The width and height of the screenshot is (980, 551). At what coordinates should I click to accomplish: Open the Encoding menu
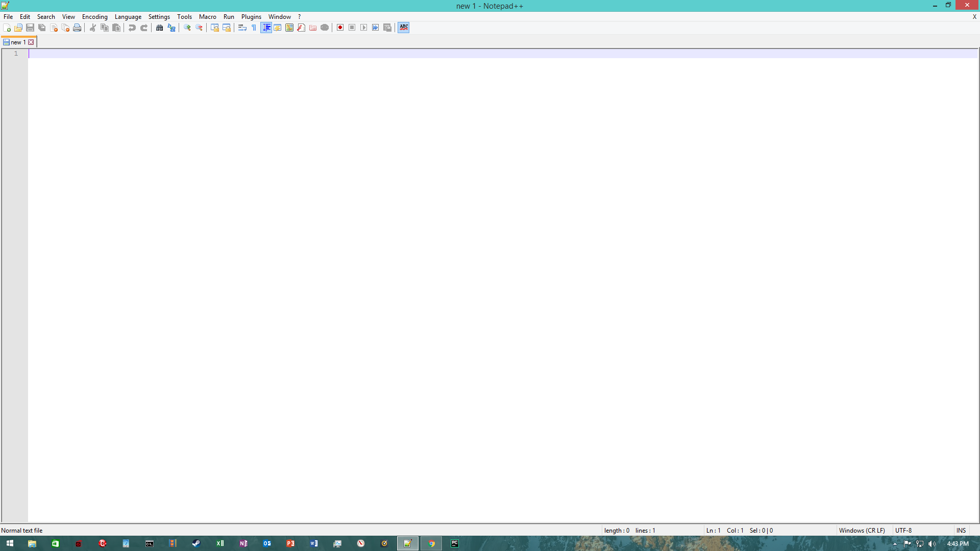[94, 16]
